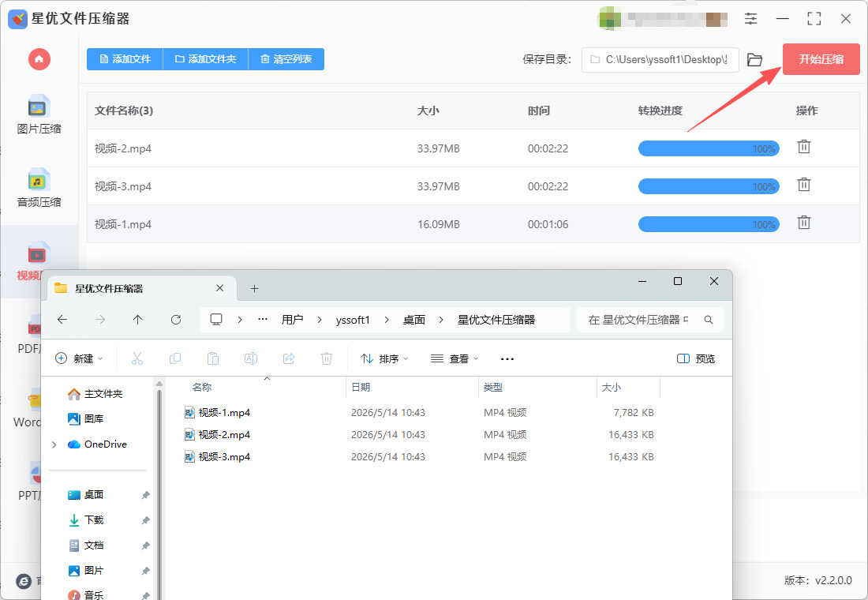Open pinned 桌面 in navigation pane
Viewport: 868px width, 600px height.
pyautogui.click(x=85, y=494)
